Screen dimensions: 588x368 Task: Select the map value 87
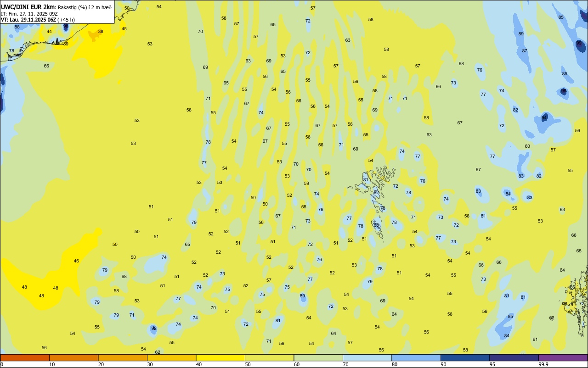point(525,50)
